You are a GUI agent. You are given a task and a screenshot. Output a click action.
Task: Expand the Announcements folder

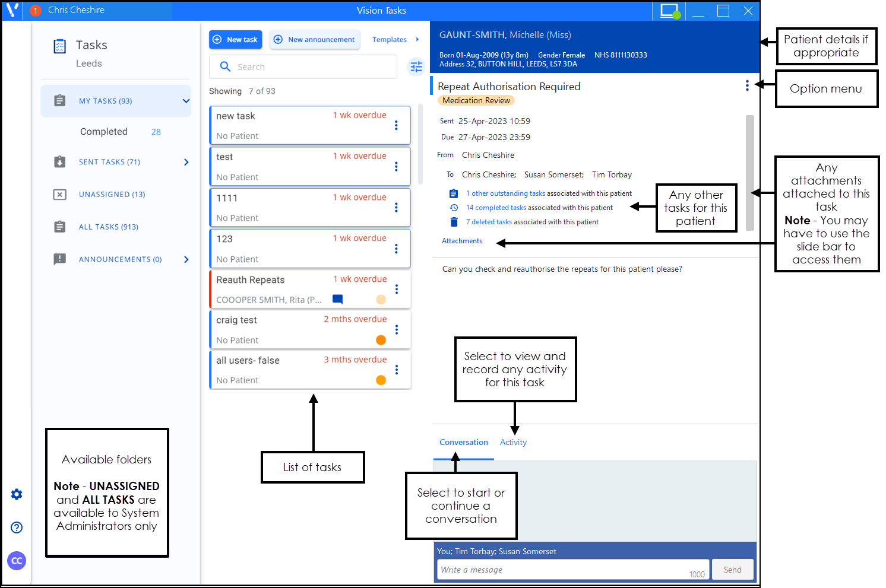(x=186, y=259)
